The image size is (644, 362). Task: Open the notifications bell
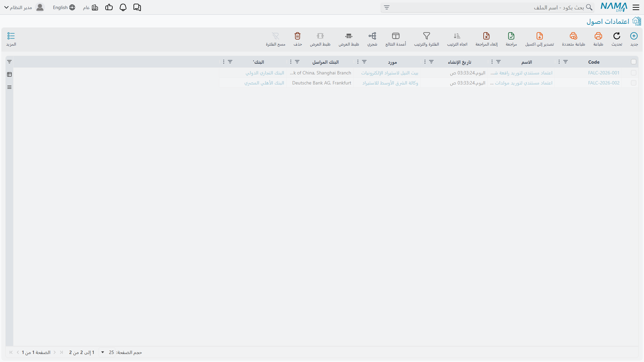point(123,7)
